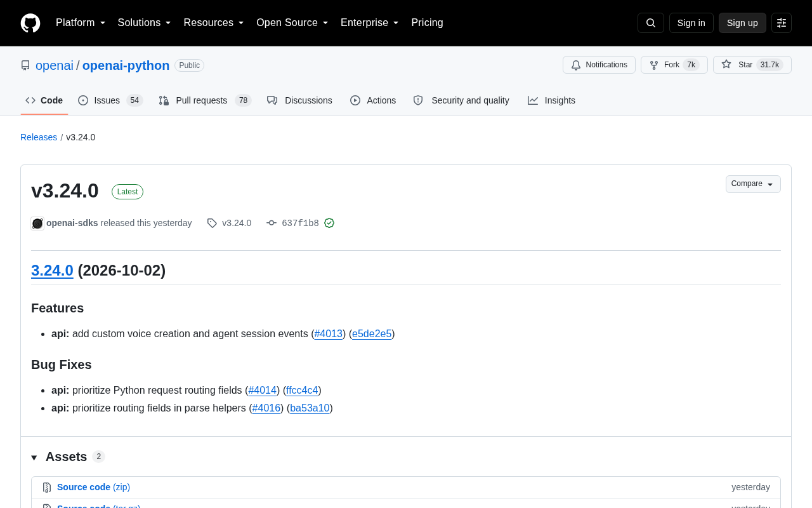Screen dimensions: 812x508
Task: Star the openai-python repository
Action: click(x=752, y=65)
